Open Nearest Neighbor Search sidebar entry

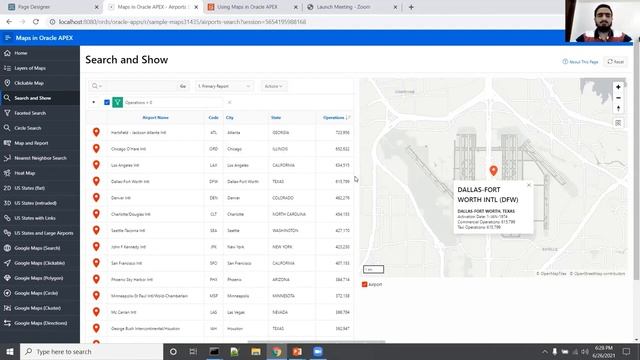[40, 158]
